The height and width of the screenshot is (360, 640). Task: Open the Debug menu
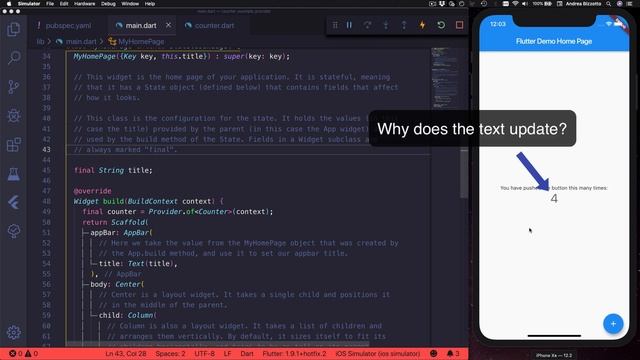click(x=108, y=4)
